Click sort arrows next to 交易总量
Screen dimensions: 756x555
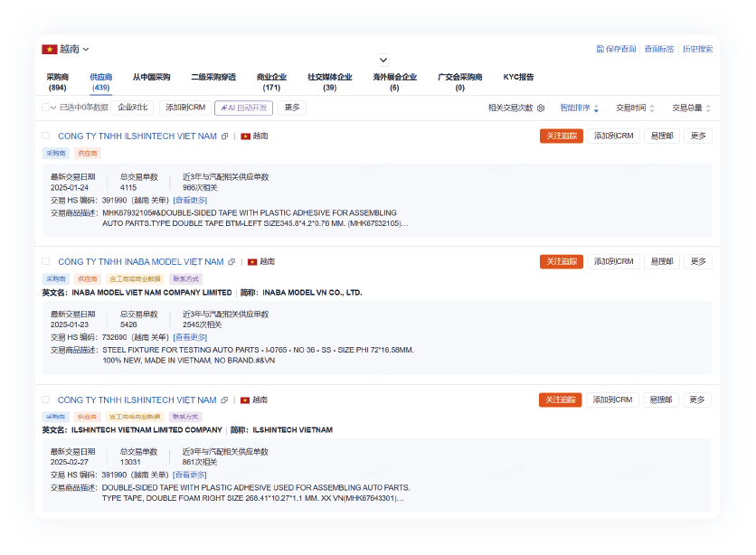(708, 108)
